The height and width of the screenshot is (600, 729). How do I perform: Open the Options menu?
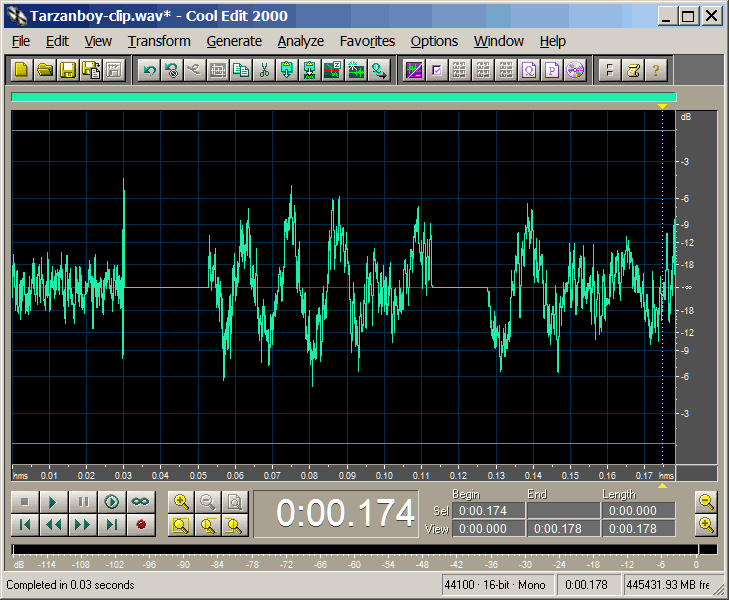point(434,41)
